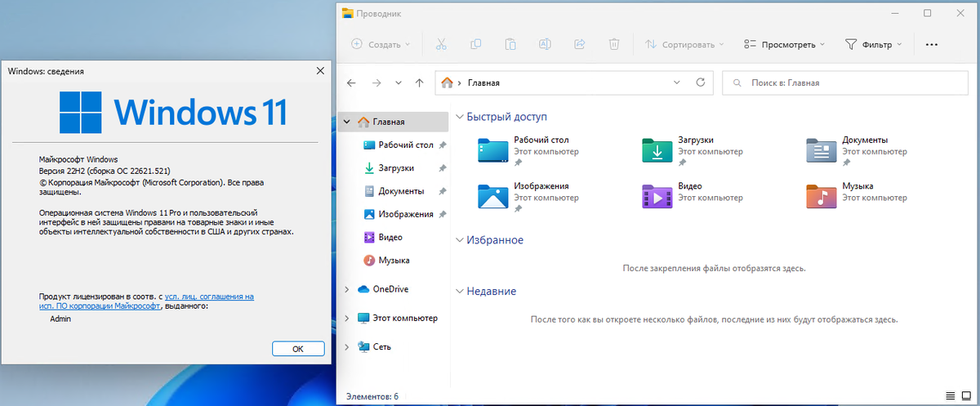This screenshot has width=980, height=406.
Task: Click the Cut scissors icon in Explorer toolbar
Action: pos(441,44)
